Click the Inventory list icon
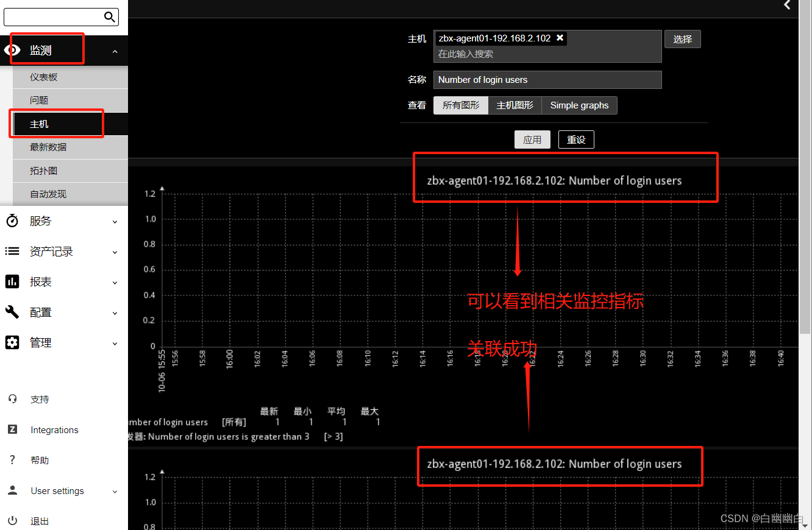Image resolution: width=812 pixels, height=530 pixels. 12,251
